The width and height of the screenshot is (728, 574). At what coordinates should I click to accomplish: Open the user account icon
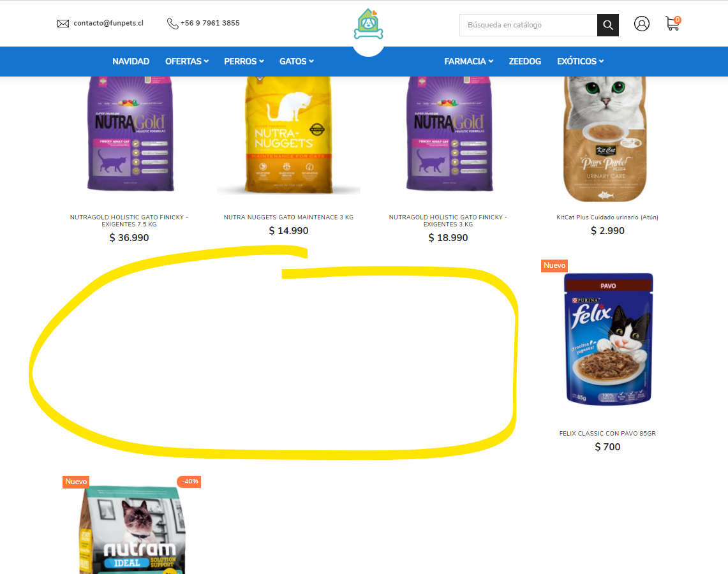642,24
